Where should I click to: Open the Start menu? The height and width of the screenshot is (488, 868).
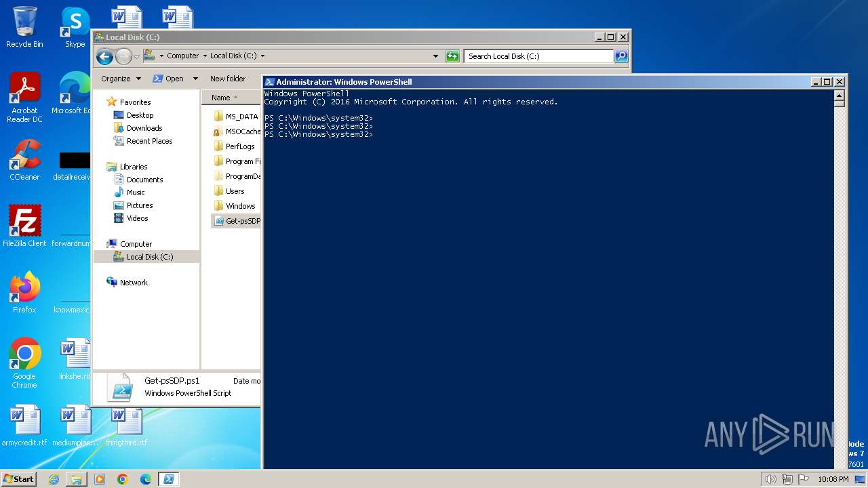18,479
